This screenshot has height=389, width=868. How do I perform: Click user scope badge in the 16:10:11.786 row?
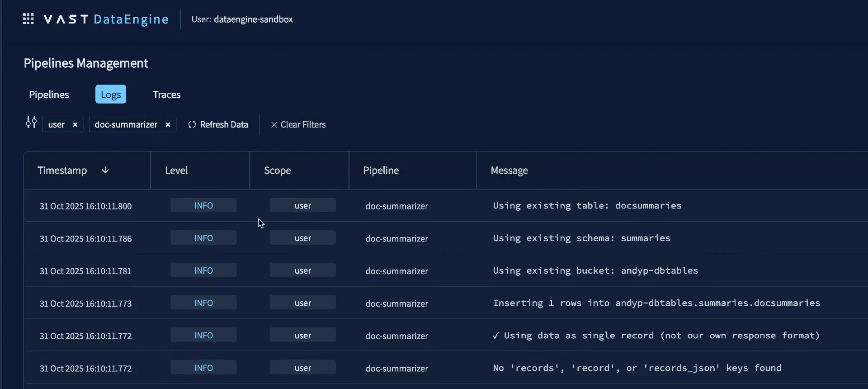click(x=303, y=238)
